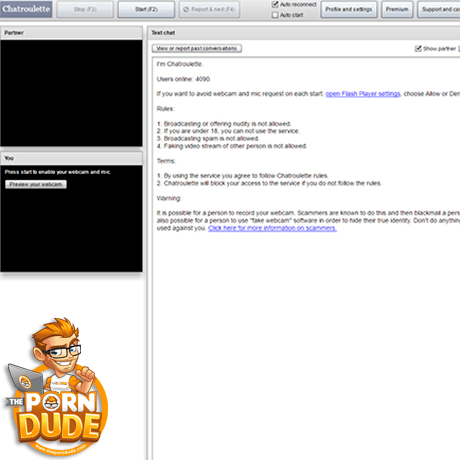Click 'Faking video stream of other person' rule

tap(232, 146)
